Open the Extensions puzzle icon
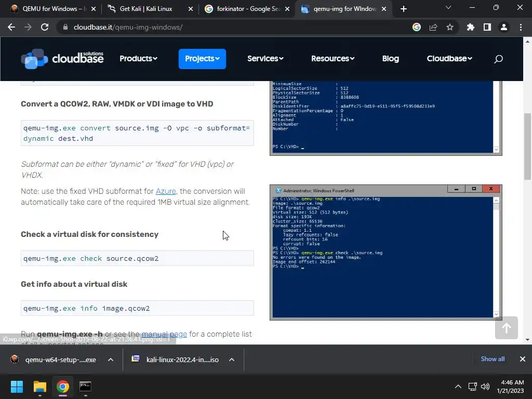 471,27
